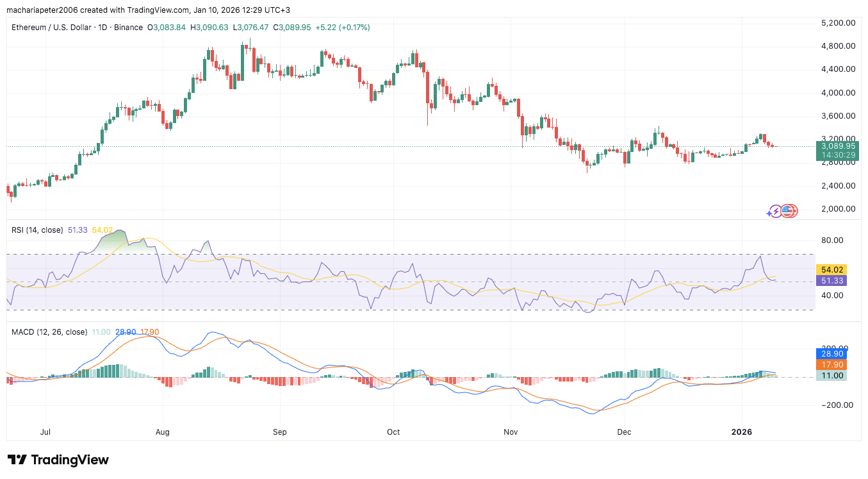Open the Binance exchange label
868x479 pixels.
tap(127, 28)
